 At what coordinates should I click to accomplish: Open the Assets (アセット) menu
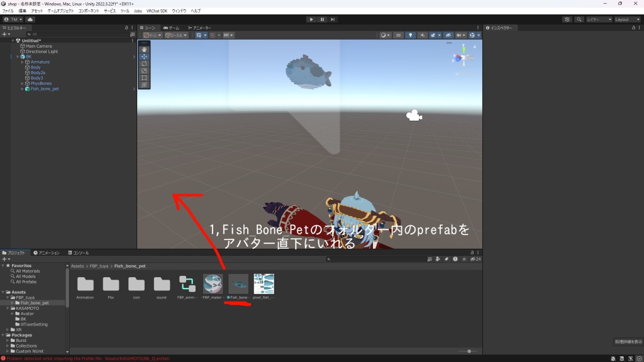click(37, 11)
